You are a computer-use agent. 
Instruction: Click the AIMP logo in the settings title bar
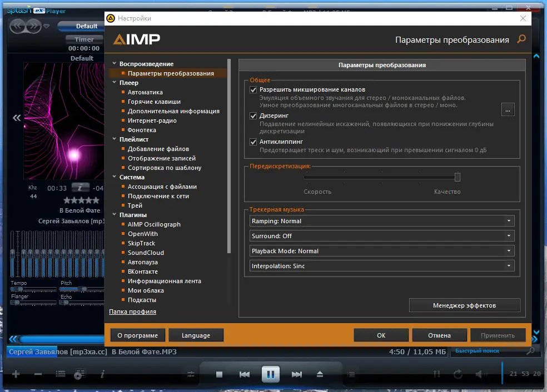coord(111,18)
